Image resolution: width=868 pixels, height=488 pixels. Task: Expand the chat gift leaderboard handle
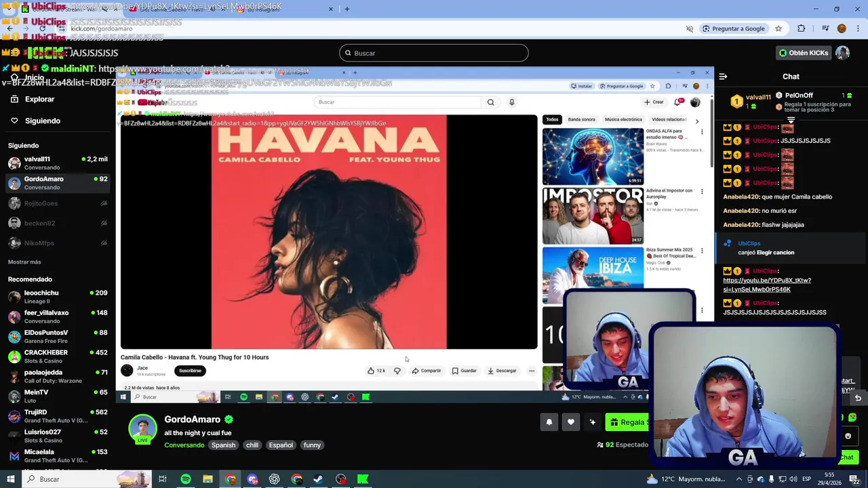(791, 119)
